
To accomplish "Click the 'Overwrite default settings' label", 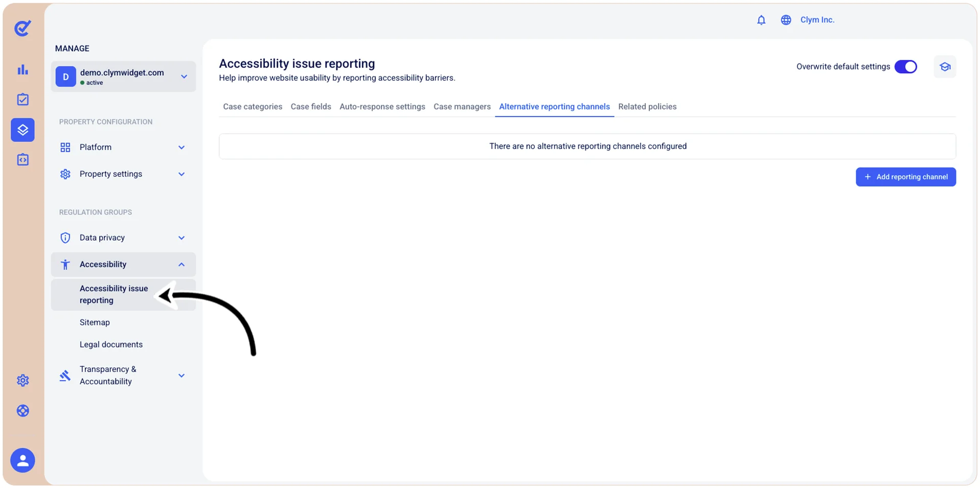I will tap(843, 67).
